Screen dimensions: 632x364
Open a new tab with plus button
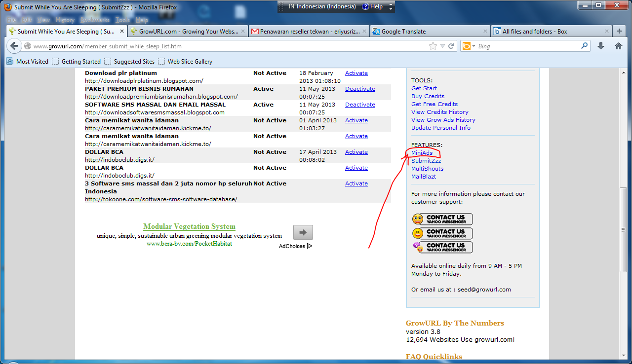619,31
